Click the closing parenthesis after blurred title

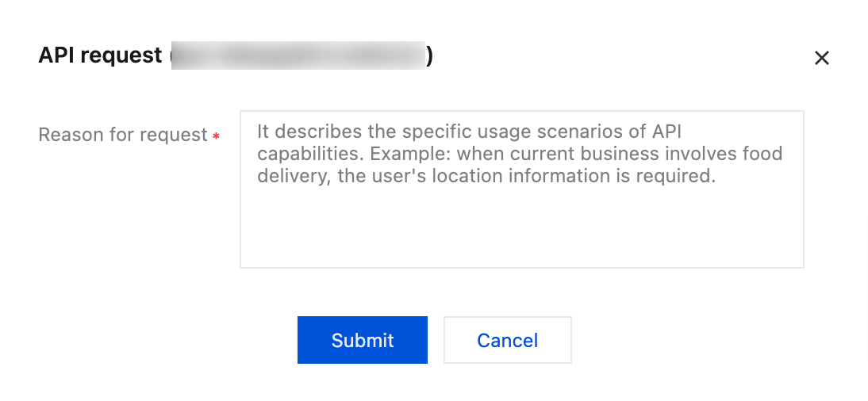(x=429, y=56)
